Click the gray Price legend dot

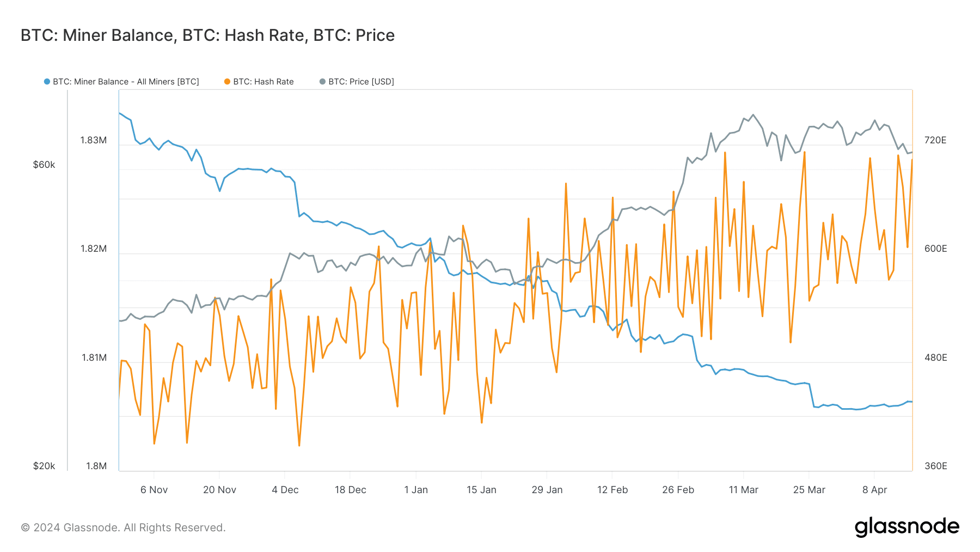[322, 82]
